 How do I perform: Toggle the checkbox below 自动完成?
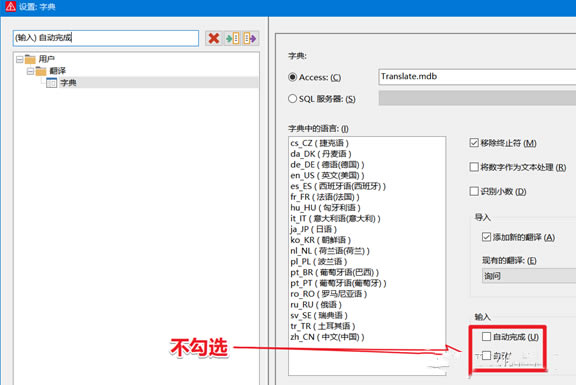[486, 355]
